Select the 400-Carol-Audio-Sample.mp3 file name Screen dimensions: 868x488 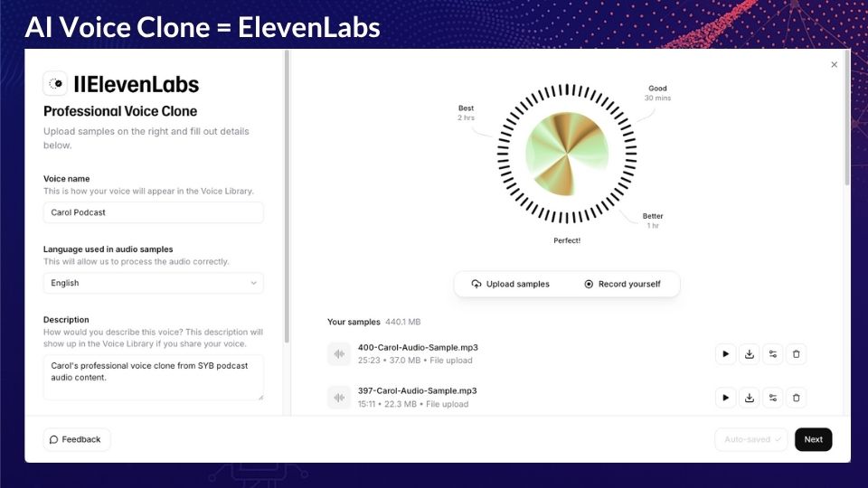click(x=418, y=347)
